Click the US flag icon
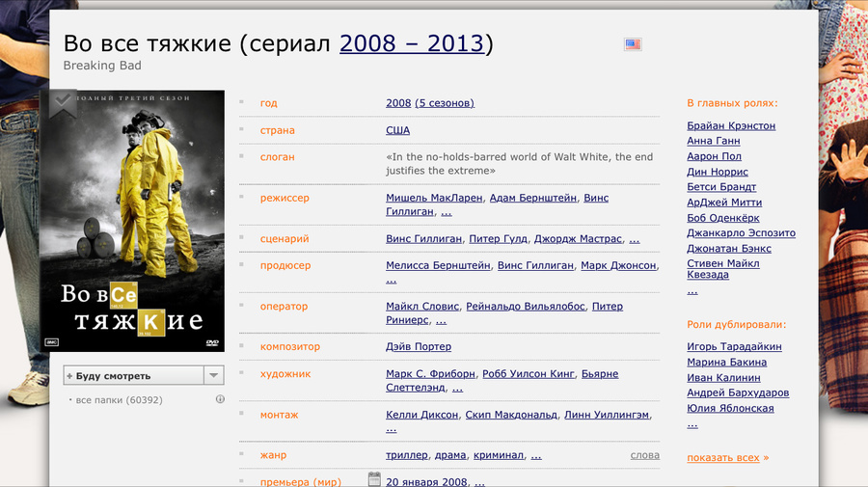 pos(633,44)
